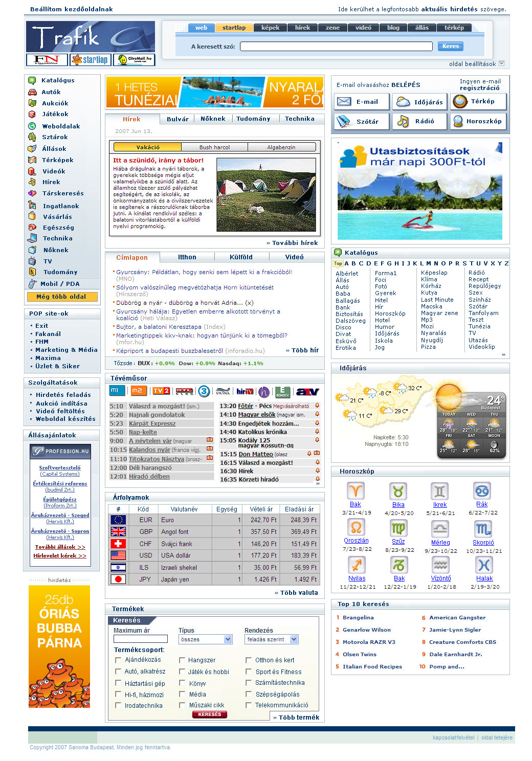The image size is (532, 761).
Task: Open the Több valuta link
Action: 296,593
